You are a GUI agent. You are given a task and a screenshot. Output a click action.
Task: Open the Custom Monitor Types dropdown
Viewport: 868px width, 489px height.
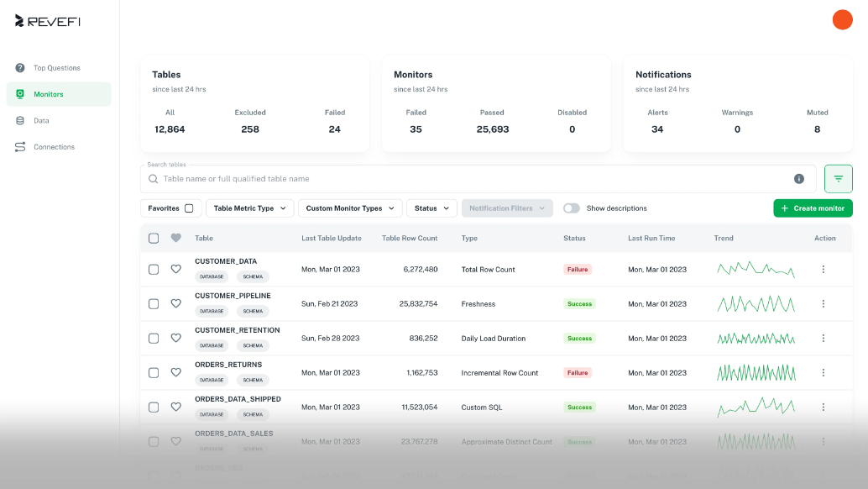[350, 208]
